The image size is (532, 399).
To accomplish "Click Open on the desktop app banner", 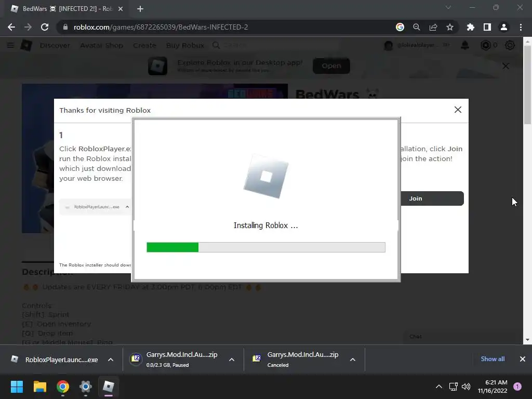I will [331, 66].
